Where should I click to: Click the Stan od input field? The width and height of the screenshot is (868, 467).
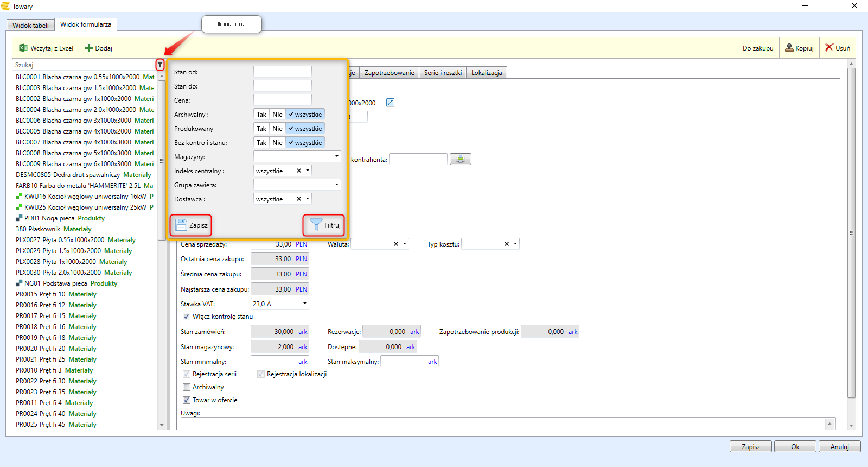(x=282, y=72)
